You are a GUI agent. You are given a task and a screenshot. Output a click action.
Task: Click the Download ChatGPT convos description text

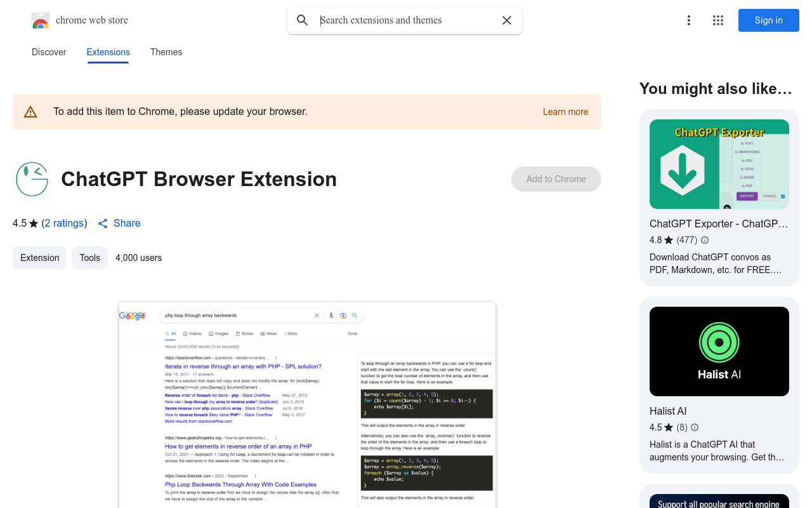[x=716, y=264]
